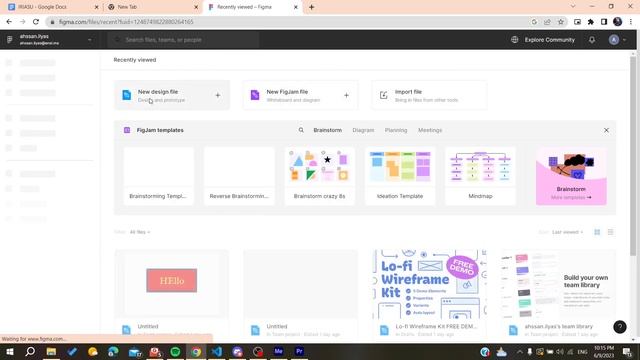
Task: Expand the Last viewed sort dropdown
Action: [567, 232]
